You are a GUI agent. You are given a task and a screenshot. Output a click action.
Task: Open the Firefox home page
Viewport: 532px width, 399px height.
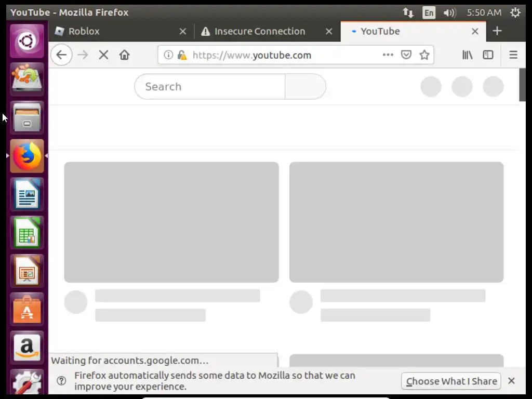tap(124, 55)
